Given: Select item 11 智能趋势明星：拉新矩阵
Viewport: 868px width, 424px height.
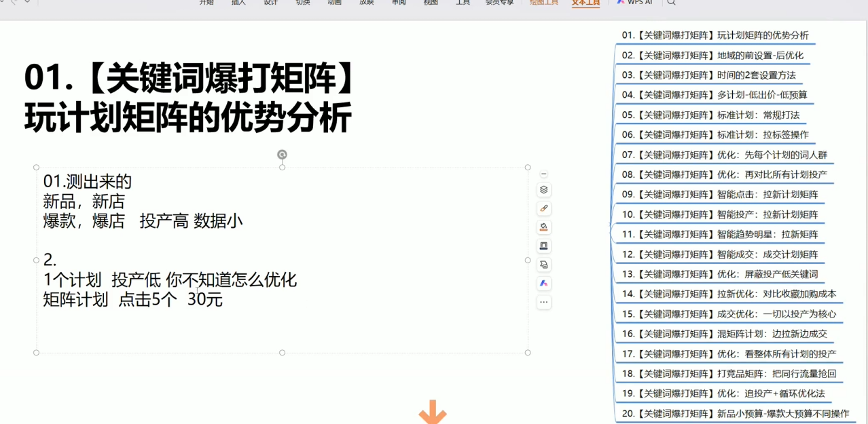Looking at the screenshot, I should coord(720,234).
